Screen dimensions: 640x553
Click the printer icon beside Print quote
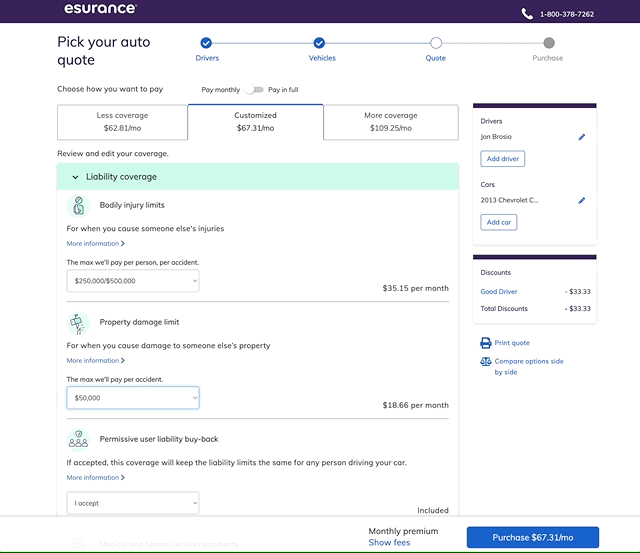coord(486,343)
